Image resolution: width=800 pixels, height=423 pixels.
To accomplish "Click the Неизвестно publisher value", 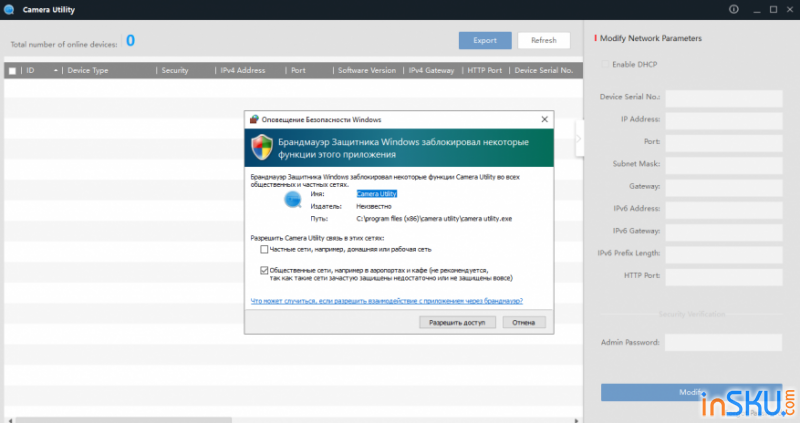I will 374,206.
